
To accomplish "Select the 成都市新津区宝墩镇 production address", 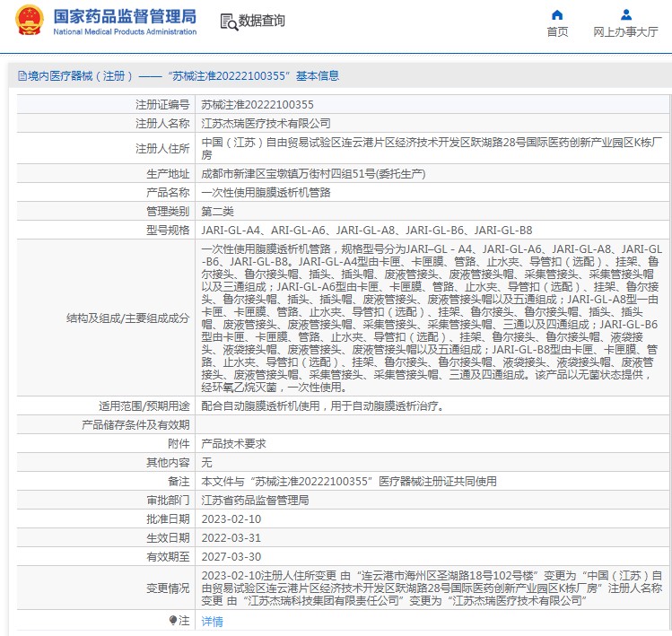I will pyautogui.click(x=313, y=174).
